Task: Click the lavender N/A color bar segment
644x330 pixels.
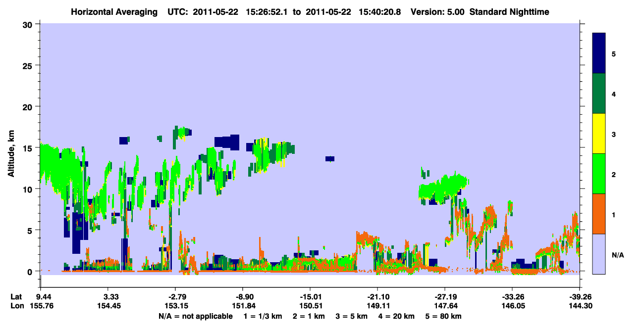Action: click(599, 254)
